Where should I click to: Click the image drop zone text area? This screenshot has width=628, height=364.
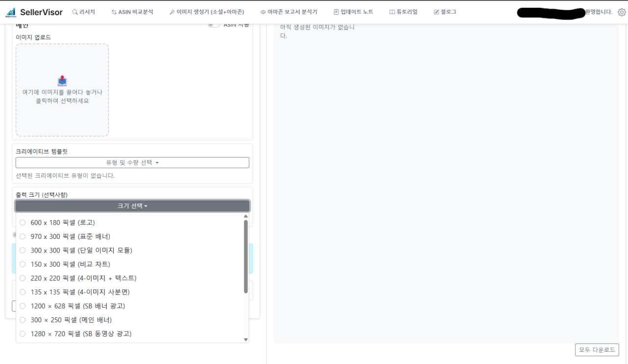click(62, 96)
